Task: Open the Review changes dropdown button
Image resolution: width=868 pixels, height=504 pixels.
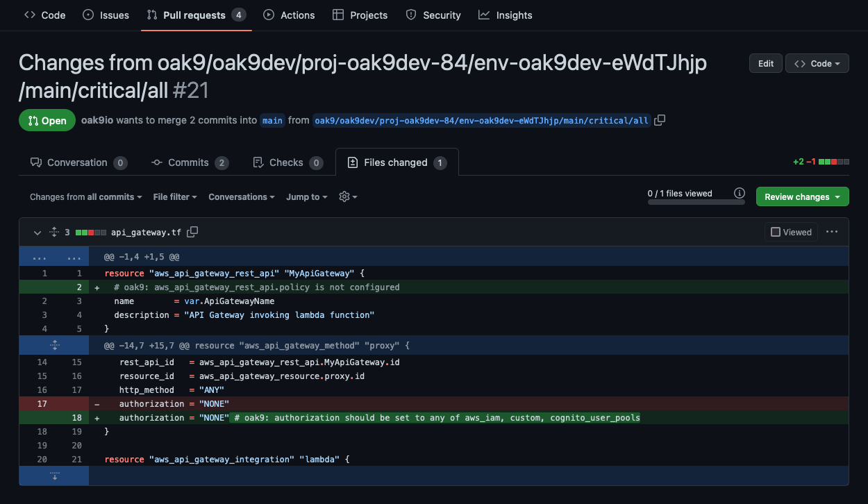Action: pos(802,197)
